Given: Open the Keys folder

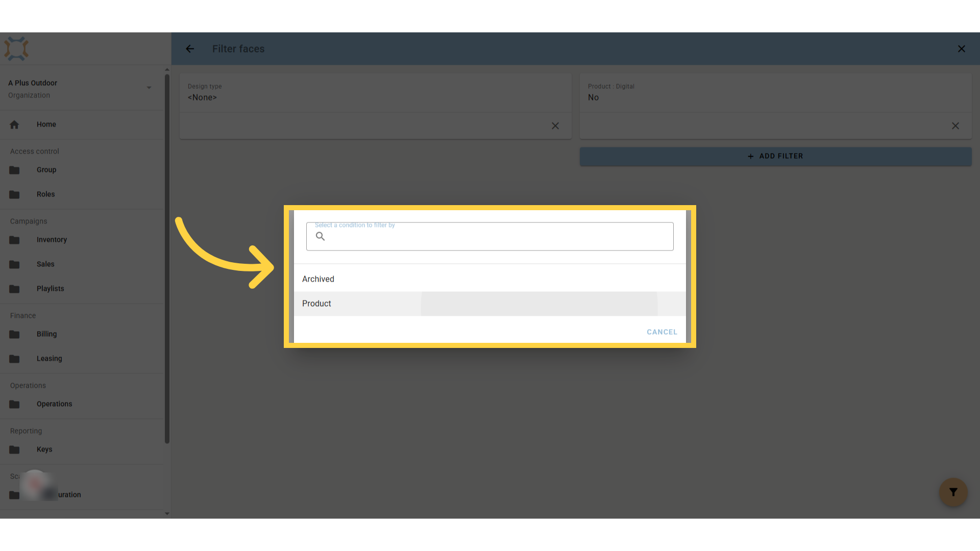Looking at the screenshot, I should [82, 449].
